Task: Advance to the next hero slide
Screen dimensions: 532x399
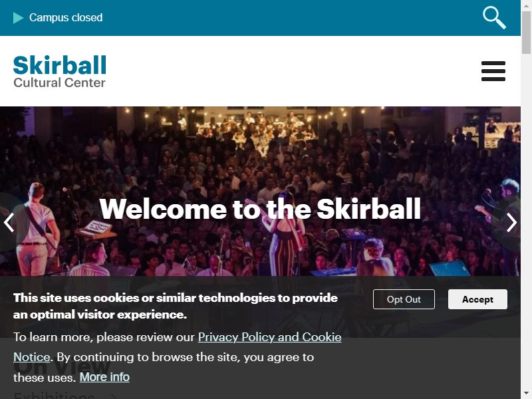Action: 511,223
